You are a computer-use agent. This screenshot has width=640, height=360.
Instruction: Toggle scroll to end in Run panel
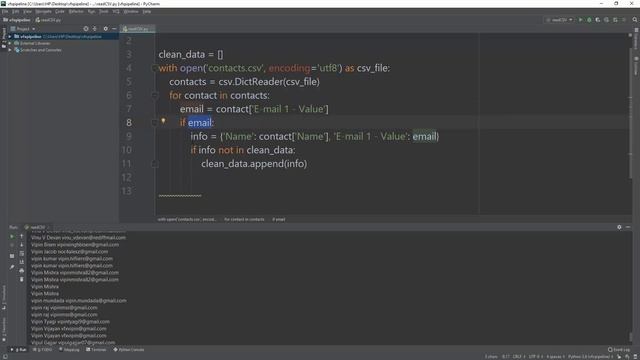coord(22,262)
